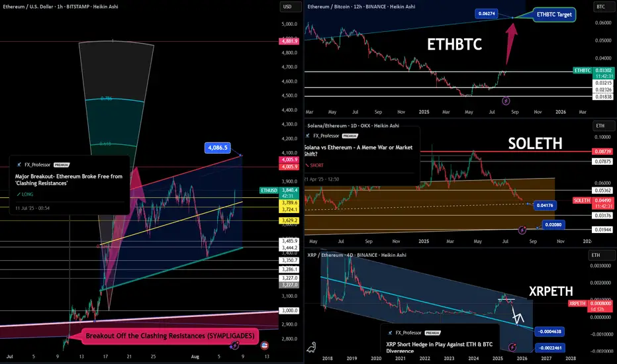Click the green LONG arrow indicator
This screenshot has width=617, height=364.
click(19, 195)
